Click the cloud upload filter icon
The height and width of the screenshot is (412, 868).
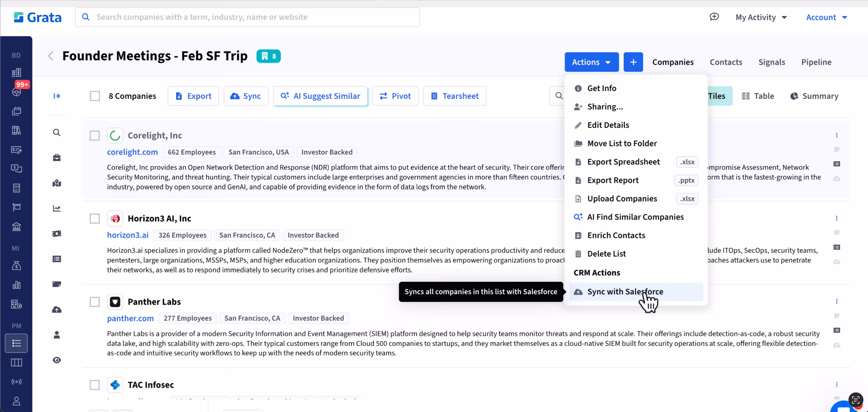(x=57, y=310)
